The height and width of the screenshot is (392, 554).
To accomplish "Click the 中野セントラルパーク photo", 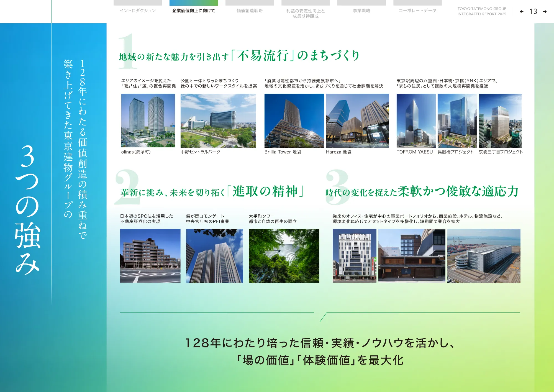I will point(218,121).
